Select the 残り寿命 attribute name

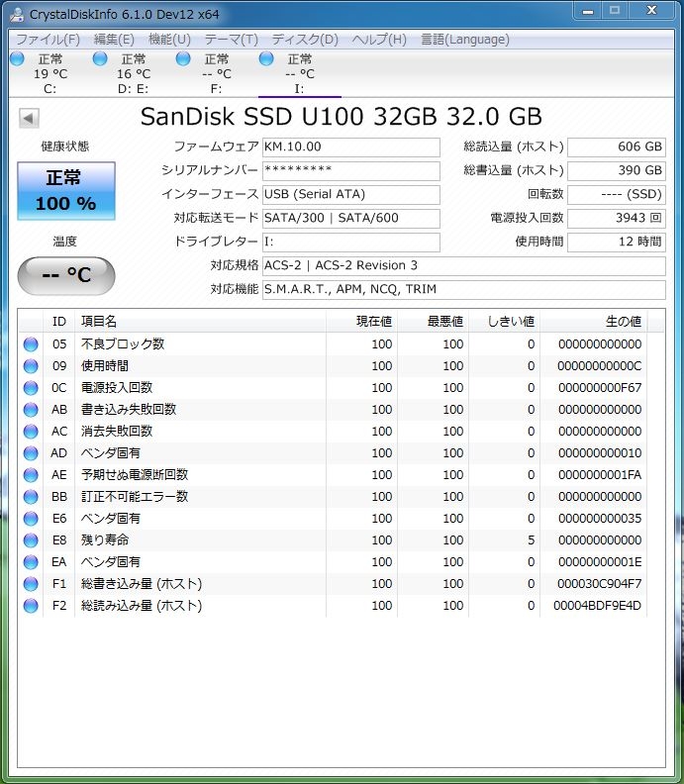tap(105, 540)
